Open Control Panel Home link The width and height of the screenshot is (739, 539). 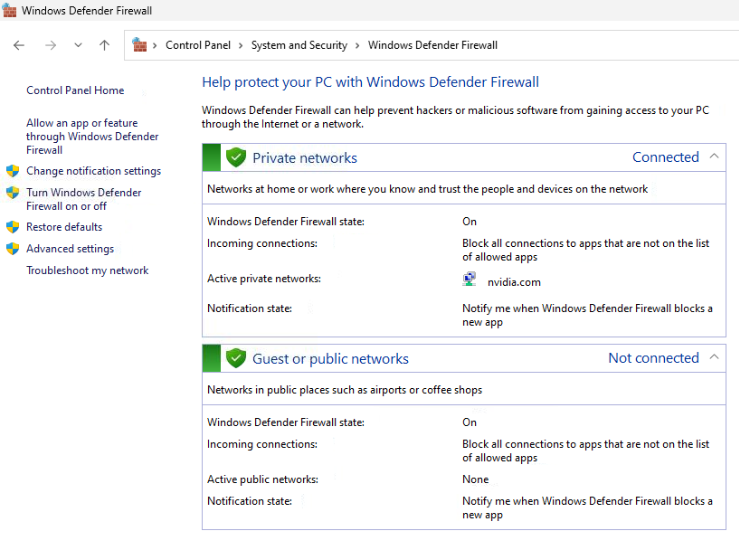pos(75,90)
